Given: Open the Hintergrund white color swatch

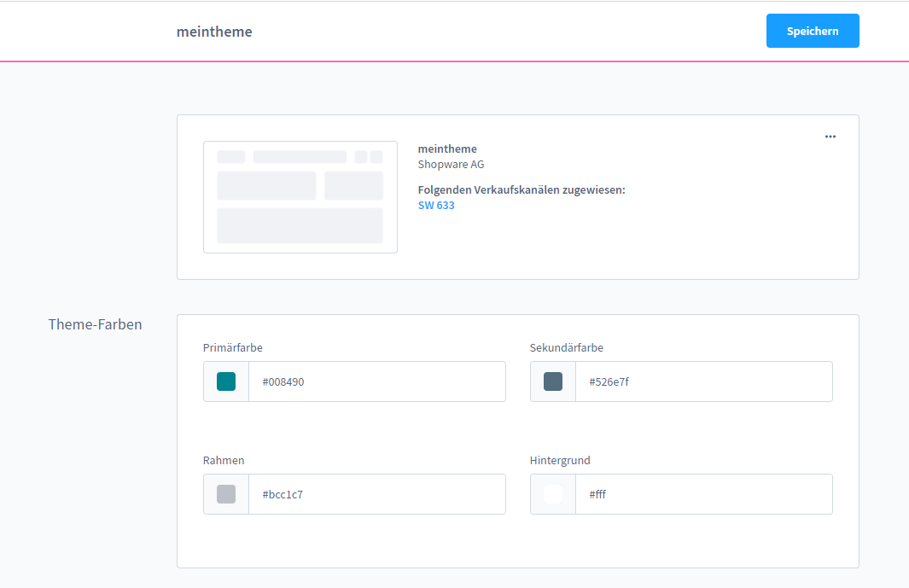Looking at the screenshot, I should (x=553, y=494).
